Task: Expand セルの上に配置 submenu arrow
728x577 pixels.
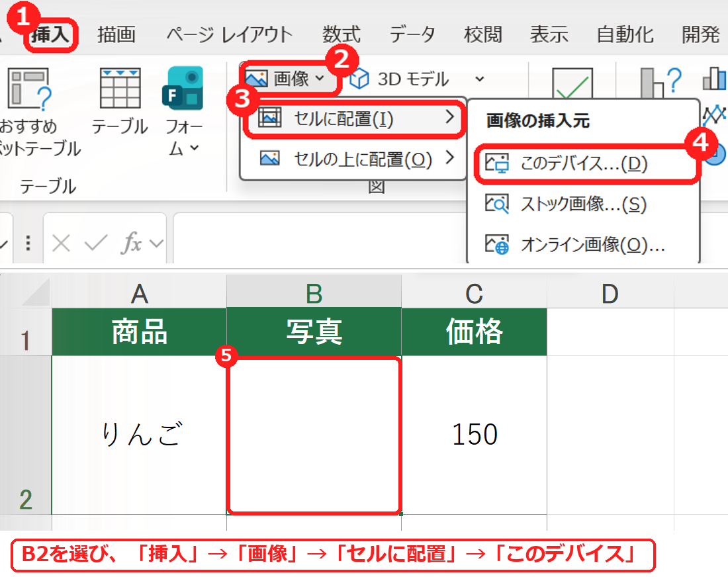Action: click(449, 158)
